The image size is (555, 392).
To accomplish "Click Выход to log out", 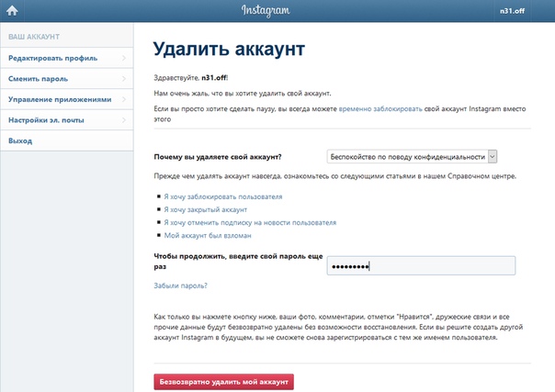I will coord(67,140).
